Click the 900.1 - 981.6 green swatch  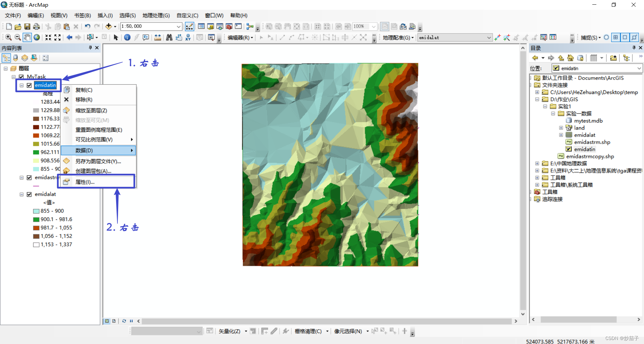pyautogui.click(x=36, y=219)
